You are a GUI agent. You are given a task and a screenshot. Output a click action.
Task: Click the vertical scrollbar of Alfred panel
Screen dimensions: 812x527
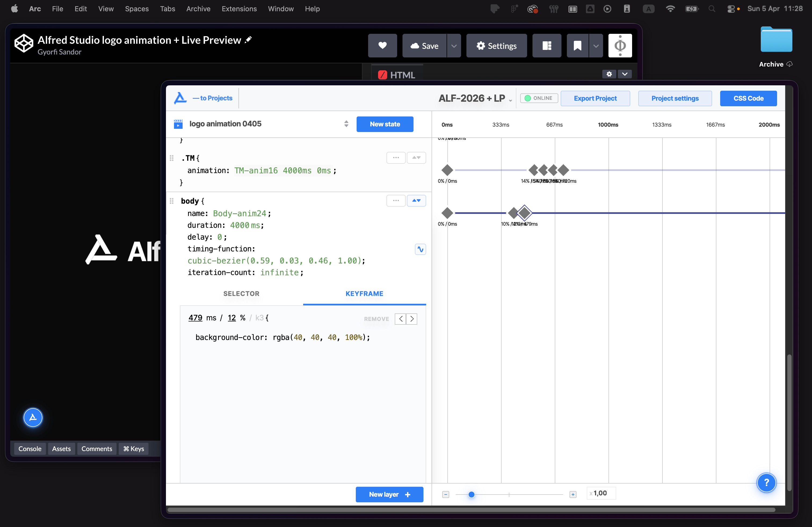coord(789,423)
